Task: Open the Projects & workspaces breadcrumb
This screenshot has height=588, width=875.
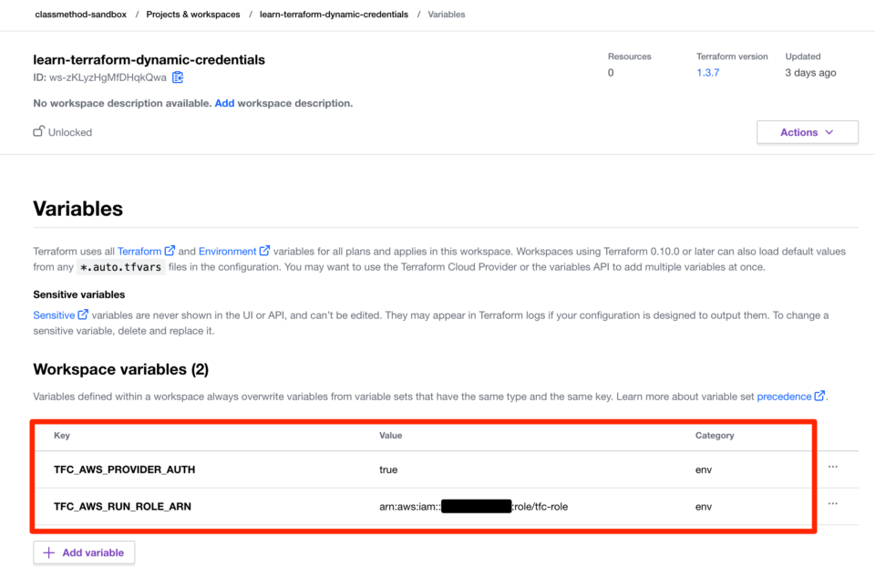Action: click(x=193, y=15)
